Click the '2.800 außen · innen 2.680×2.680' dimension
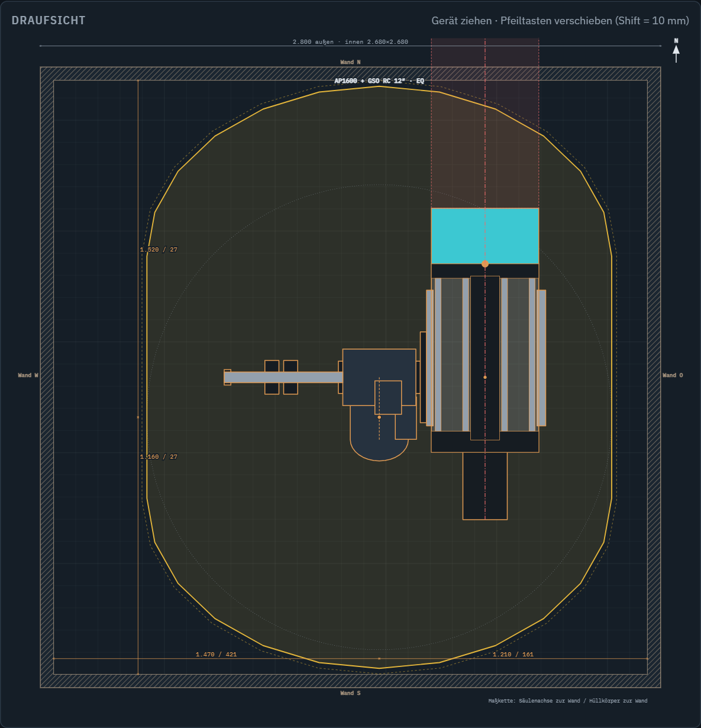Viewport: 701px width, 728px height. pos(350,42)
